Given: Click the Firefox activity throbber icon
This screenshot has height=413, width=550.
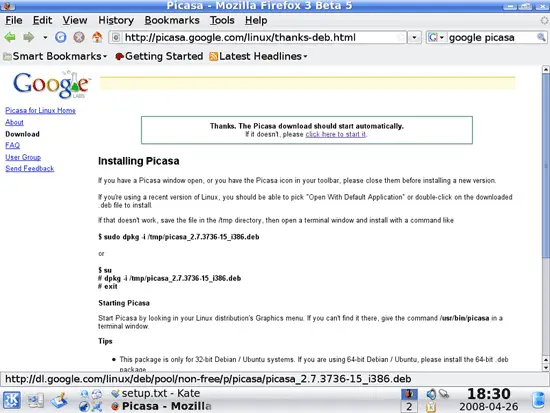Looking at the screenshot, I should pyautogui.click(x=545, y=20).
